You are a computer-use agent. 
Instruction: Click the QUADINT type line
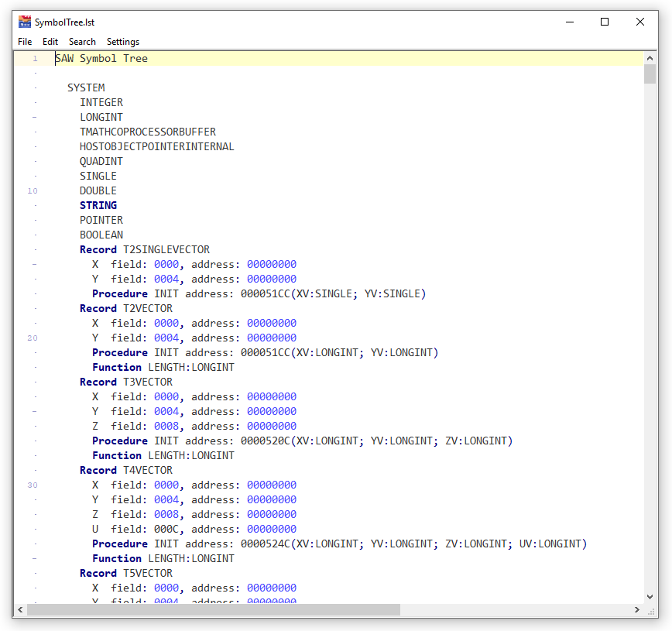click(101, 161)
